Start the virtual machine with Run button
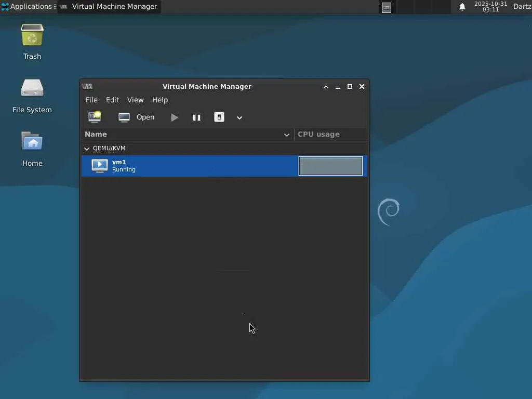Image resolution: width=532 pixels, height=399 pixels. (x=175, y=117)
